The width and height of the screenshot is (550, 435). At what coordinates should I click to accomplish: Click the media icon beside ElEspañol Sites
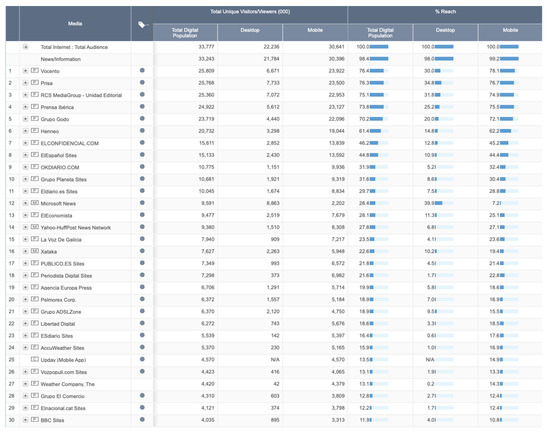click(x=35, y=155)
